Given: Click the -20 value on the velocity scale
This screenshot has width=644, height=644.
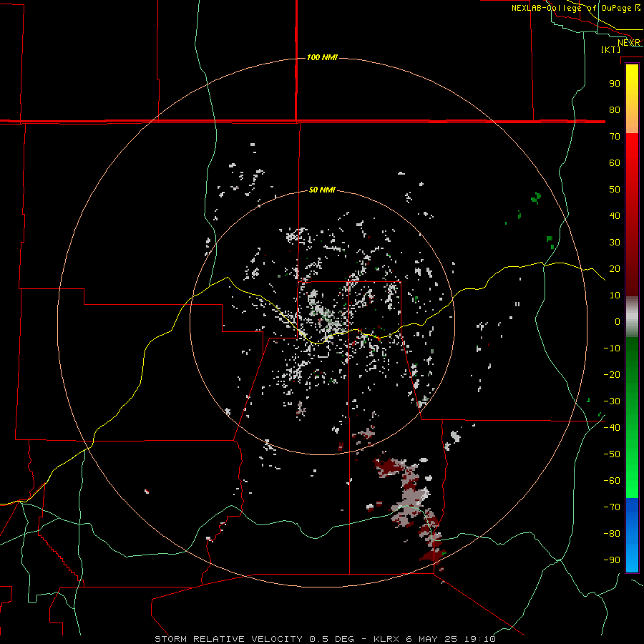Looking at the screenshot, I should point(612,374).
